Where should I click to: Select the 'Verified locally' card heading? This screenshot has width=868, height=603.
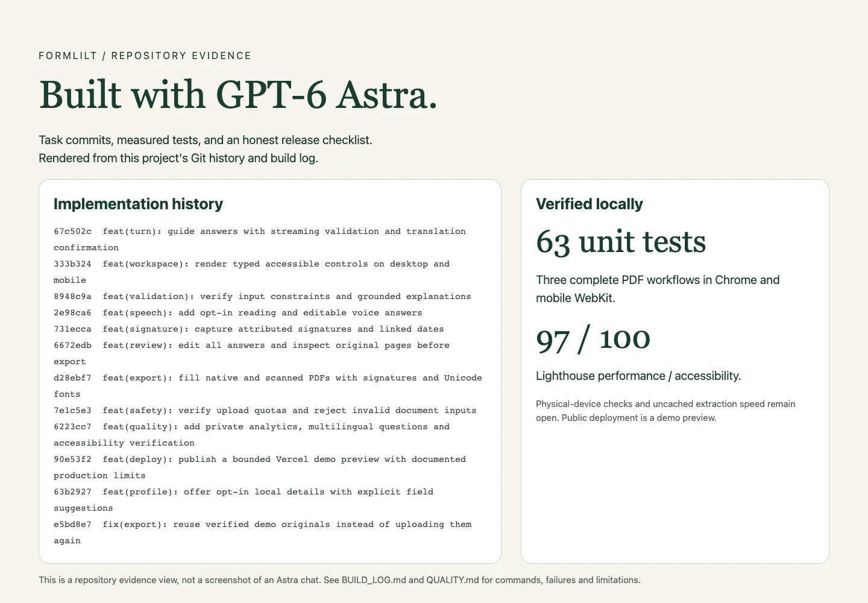(590, 204)
